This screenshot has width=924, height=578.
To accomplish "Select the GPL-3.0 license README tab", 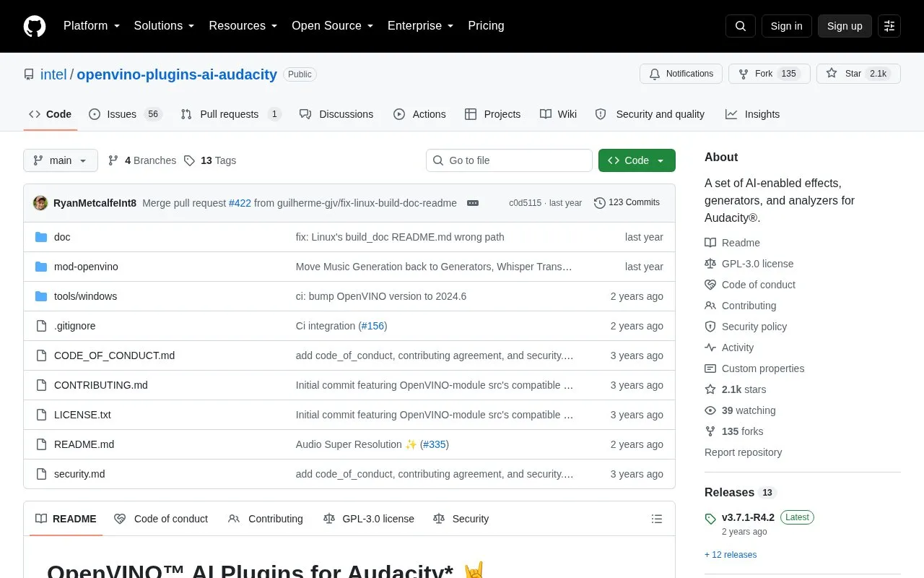I will coord(369,519).
